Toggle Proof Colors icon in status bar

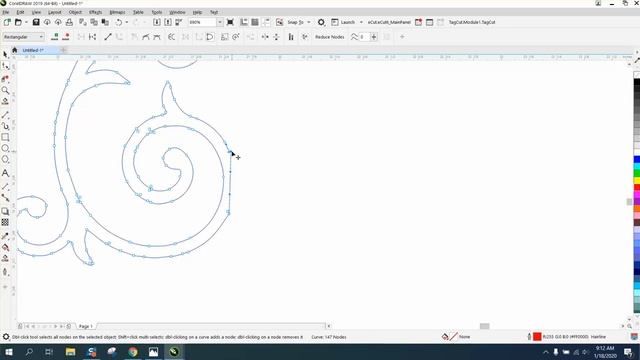[634, 337]
